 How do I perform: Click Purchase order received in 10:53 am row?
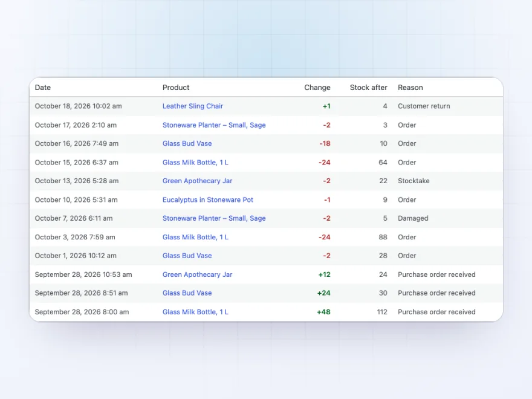pos(436,274)
